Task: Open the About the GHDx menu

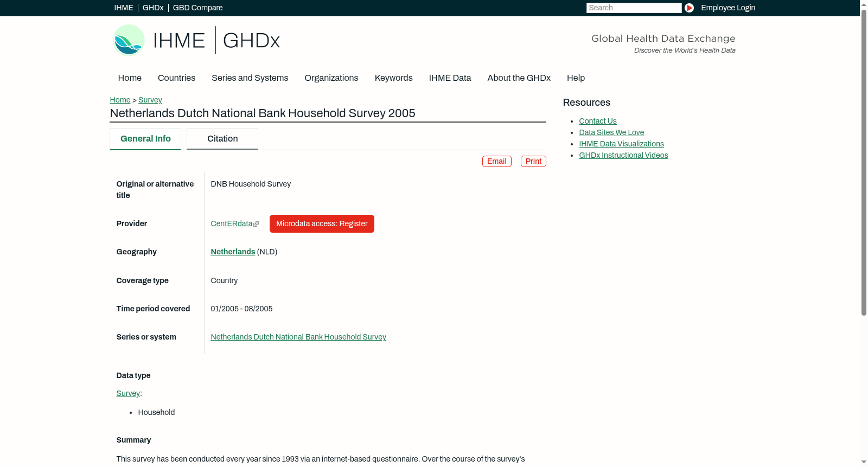Action: coord(519,78)
